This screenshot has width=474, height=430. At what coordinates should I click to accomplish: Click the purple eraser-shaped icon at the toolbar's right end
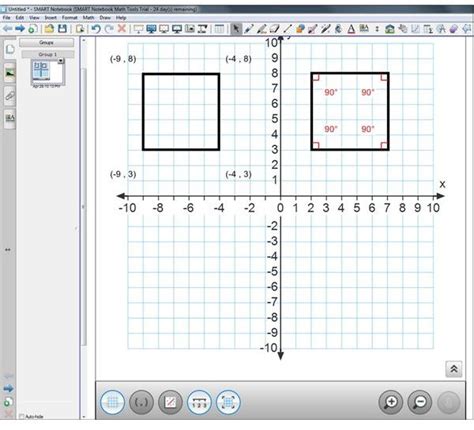(454, 29)
